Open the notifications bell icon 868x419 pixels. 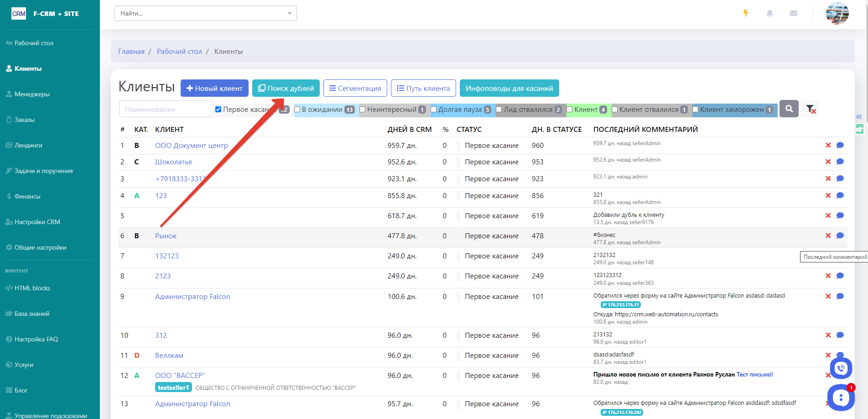coord(769,13)
